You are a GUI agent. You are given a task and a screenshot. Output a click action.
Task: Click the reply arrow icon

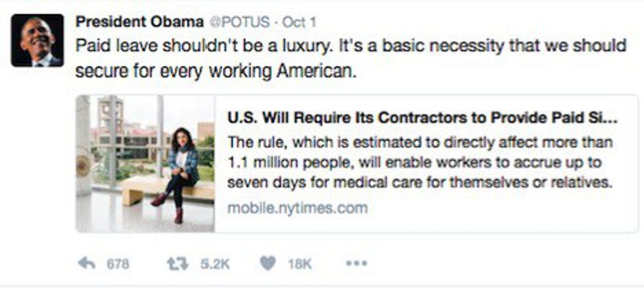(x=86, y=263)
